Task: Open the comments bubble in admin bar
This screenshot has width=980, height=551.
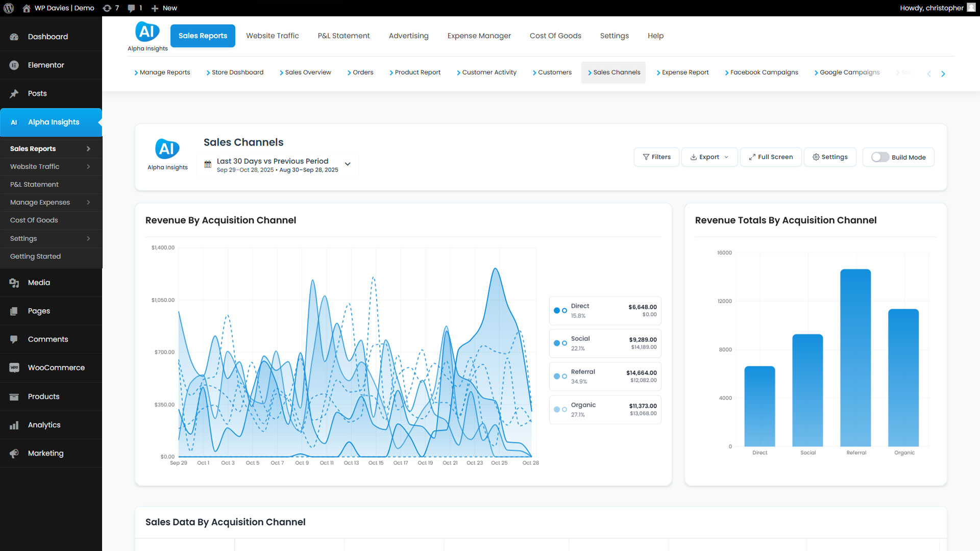Action: coord(132,8)
